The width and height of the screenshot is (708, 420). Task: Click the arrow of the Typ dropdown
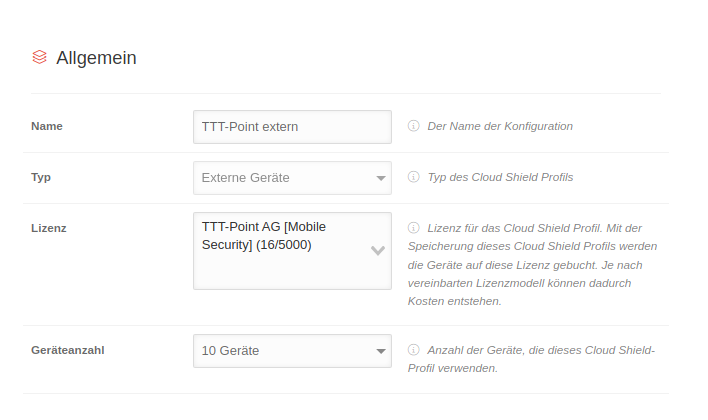click(x=380, y=178)
